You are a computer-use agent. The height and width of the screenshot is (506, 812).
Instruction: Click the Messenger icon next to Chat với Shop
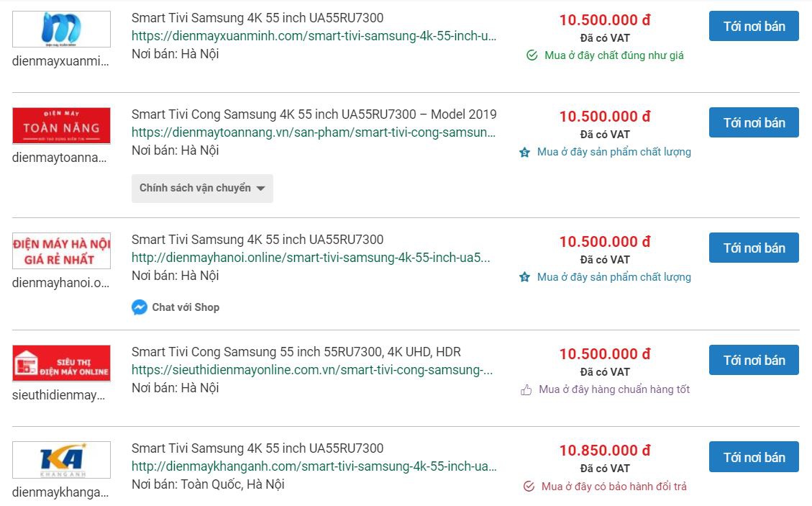[139, 307]
